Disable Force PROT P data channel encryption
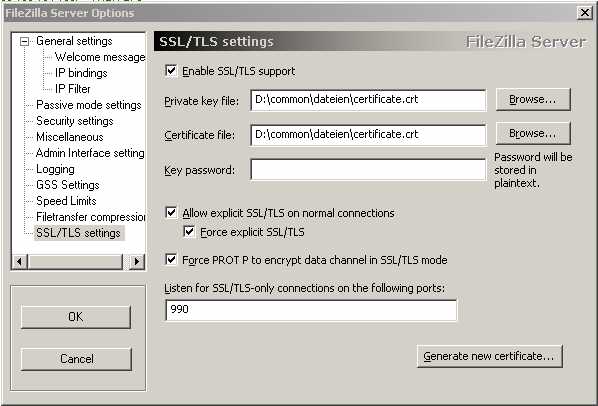 pos(171,260)
